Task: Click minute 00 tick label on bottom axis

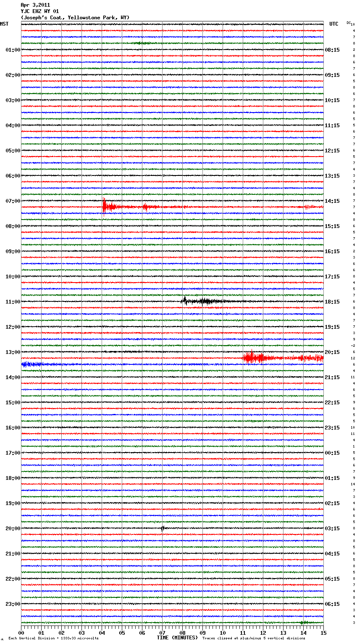Action: point(21,632)
